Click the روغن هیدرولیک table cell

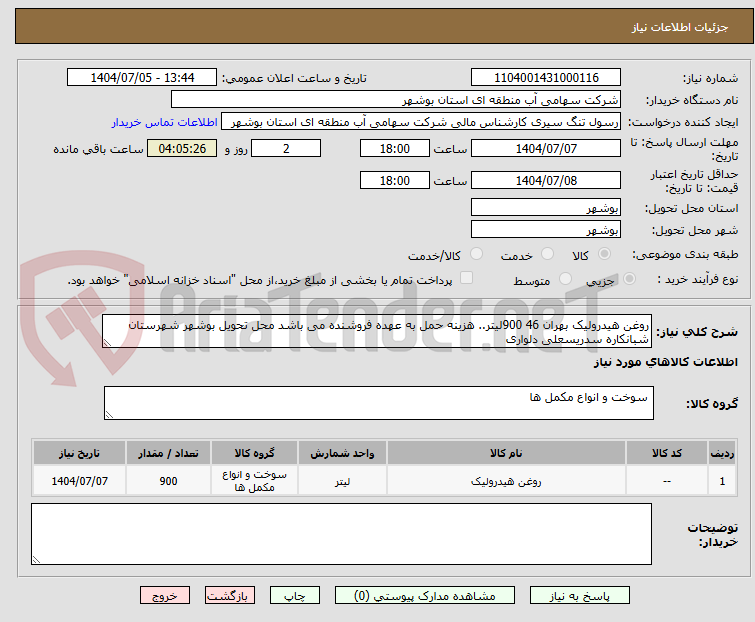pos(506,480)
